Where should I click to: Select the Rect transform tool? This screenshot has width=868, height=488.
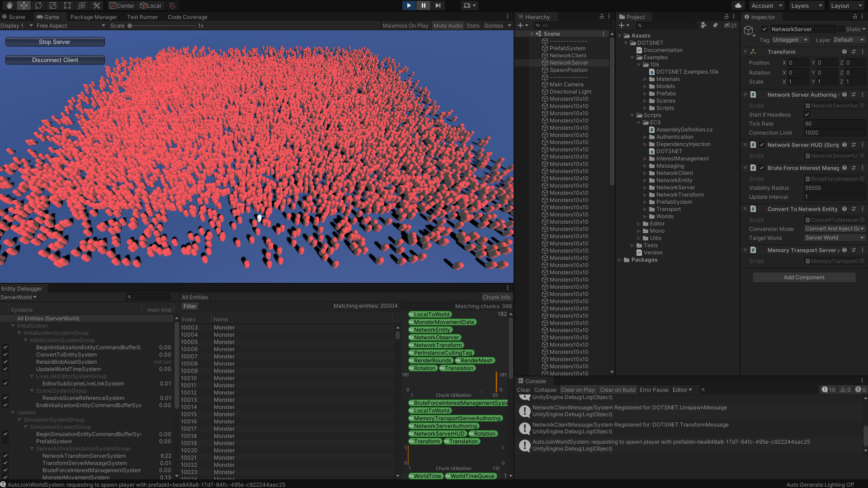pyautogui.click(x=67, y=5)
